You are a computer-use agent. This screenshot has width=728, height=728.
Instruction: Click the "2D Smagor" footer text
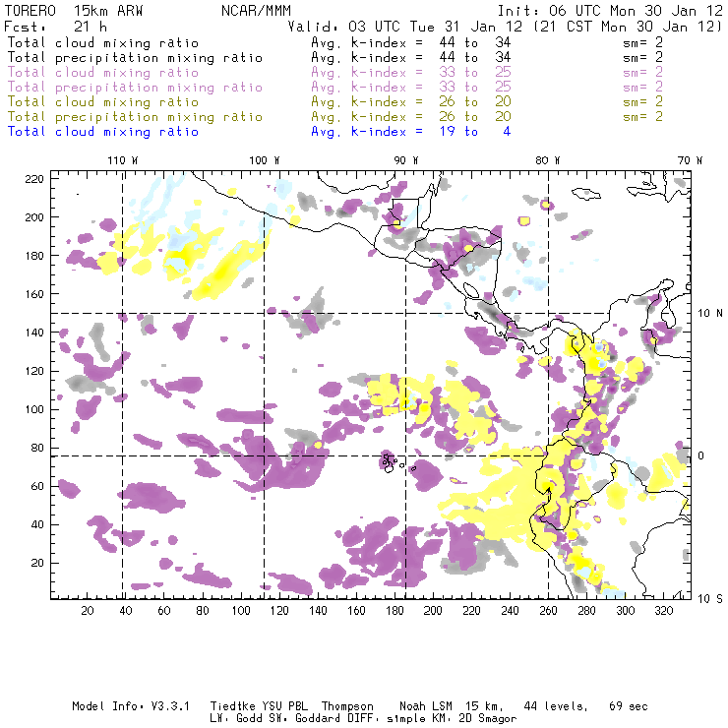pos(488,719)
